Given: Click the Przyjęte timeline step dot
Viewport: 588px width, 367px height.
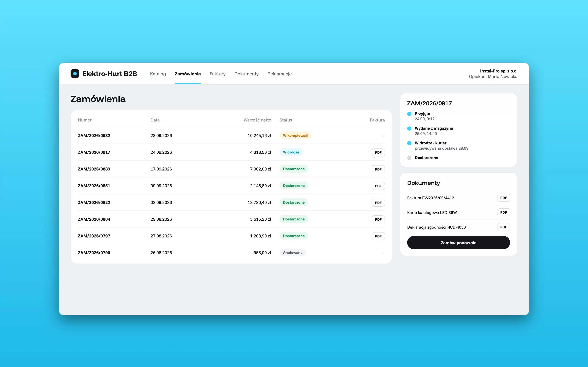Looking at the screenshot, I should pyautogui.click(x=409, y=114).
